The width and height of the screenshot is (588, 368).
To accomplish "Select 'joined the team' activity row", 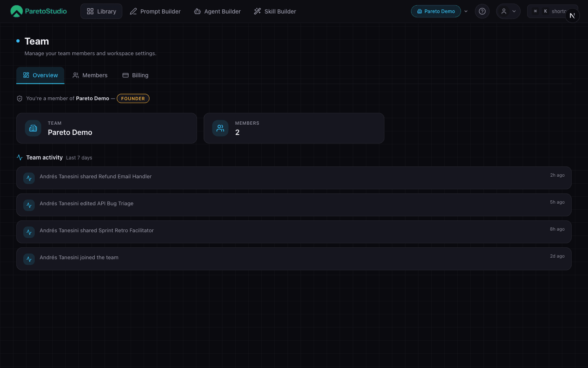I will tap(294, 259).
